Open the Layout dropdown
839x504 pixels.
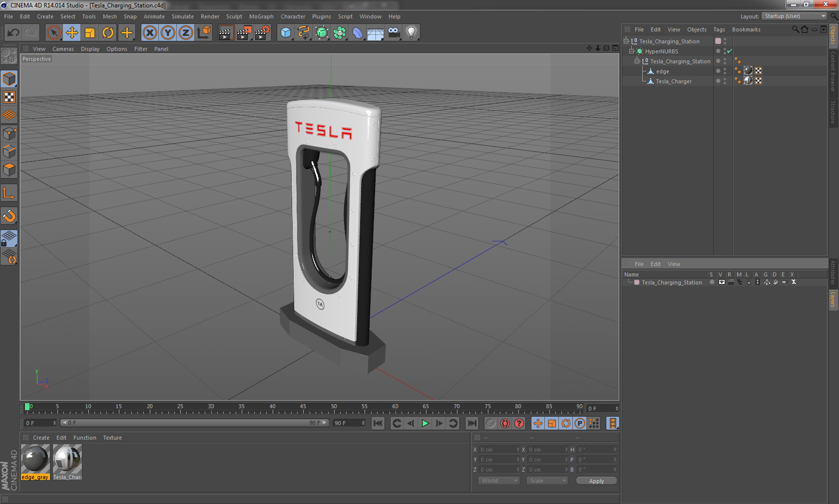[x=795, y=16]
